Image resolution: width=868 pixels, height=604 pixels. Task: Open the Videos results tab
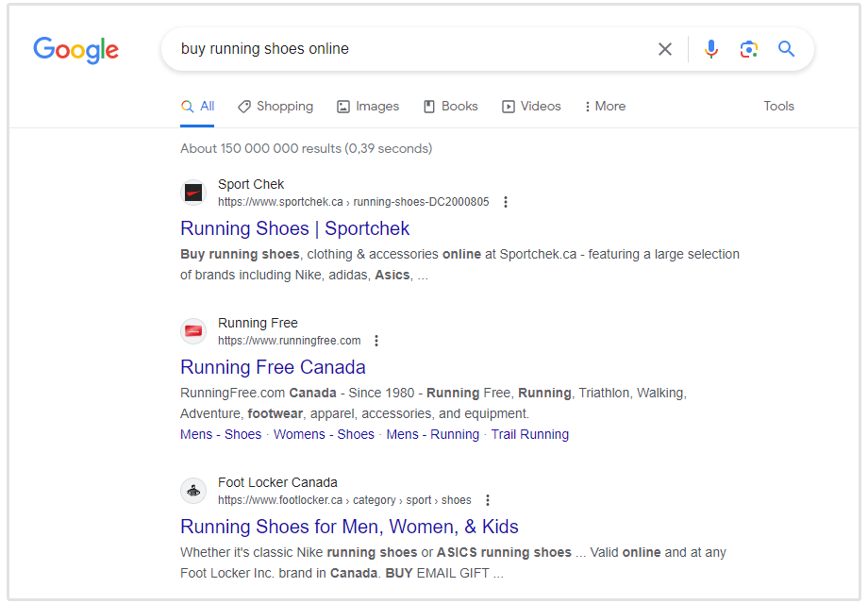[x=531, y=107]
